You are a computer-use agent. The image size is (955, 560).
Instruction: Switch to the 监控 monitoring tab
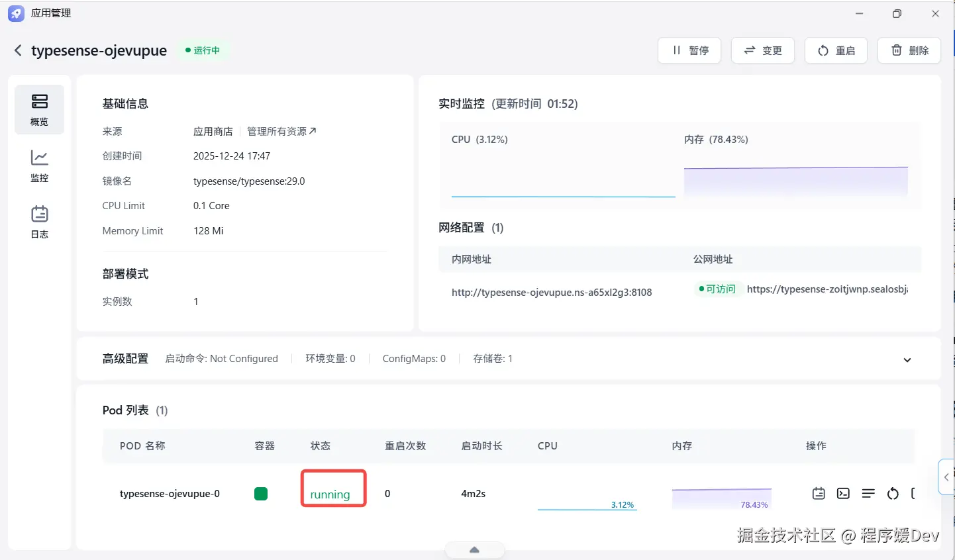[x=40, y=166]
